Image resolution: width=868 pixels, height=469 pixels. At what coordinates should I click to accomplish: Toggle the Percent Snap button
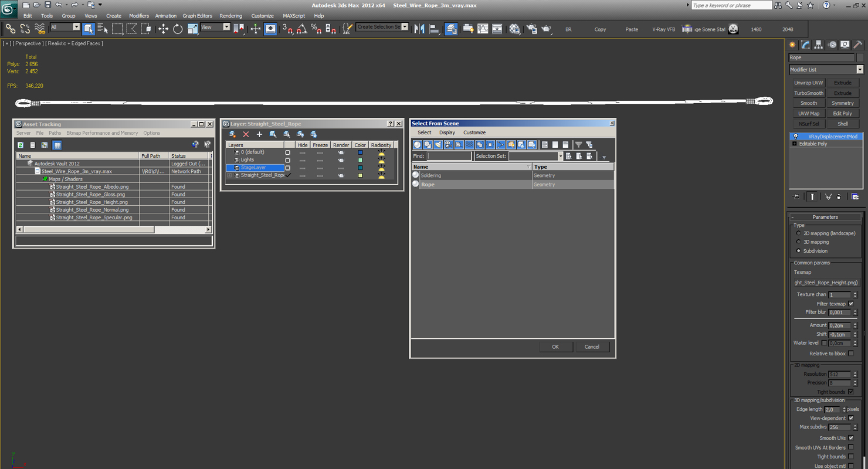(x=316, y=29)
